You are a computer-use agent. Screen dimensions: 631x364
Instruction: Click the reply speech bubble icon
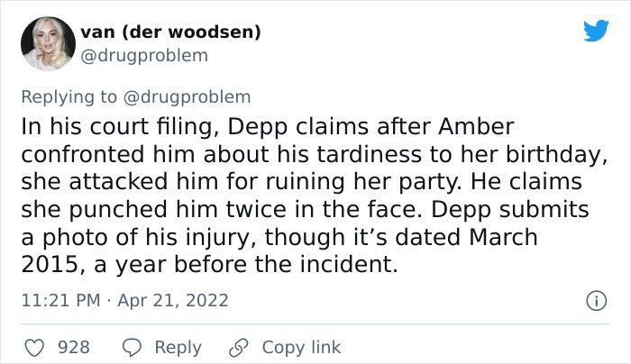coord(132,348)
